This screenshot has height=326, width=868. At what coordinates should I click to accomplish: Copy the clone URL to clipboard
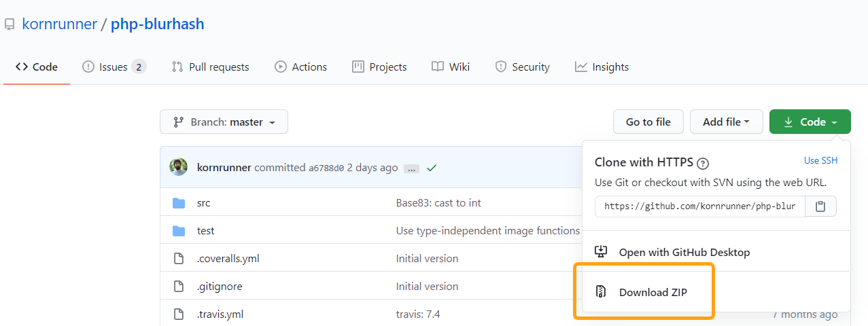click(x=820, y=206)
